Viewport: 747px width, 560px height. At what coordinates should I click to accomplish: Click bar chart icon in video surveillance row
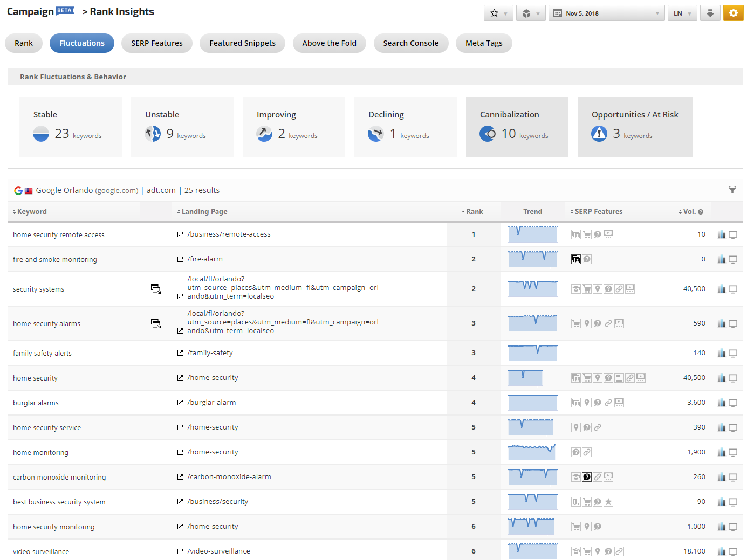pos(721,551)
